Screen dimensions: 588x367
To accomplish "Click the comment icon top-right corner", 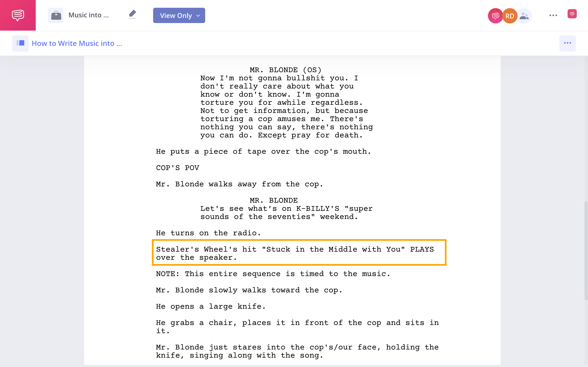I will [x=572, y=15].
